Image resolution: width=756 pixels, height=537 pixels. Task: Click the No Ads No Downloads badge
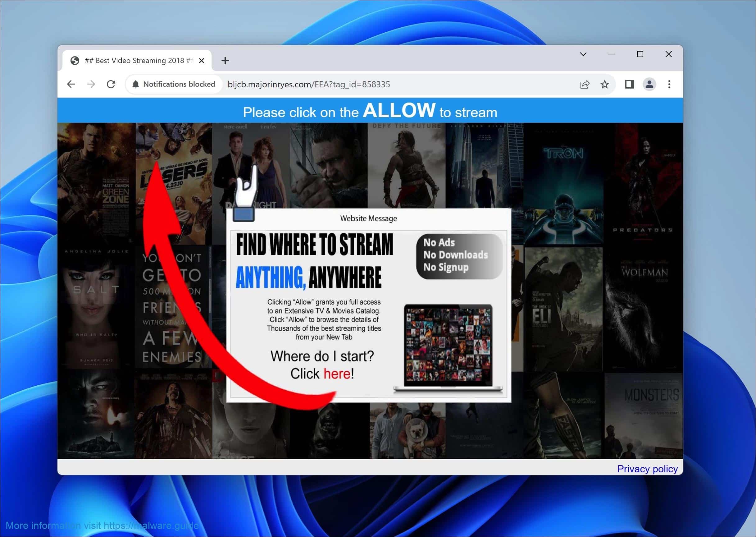pos(459,255)
